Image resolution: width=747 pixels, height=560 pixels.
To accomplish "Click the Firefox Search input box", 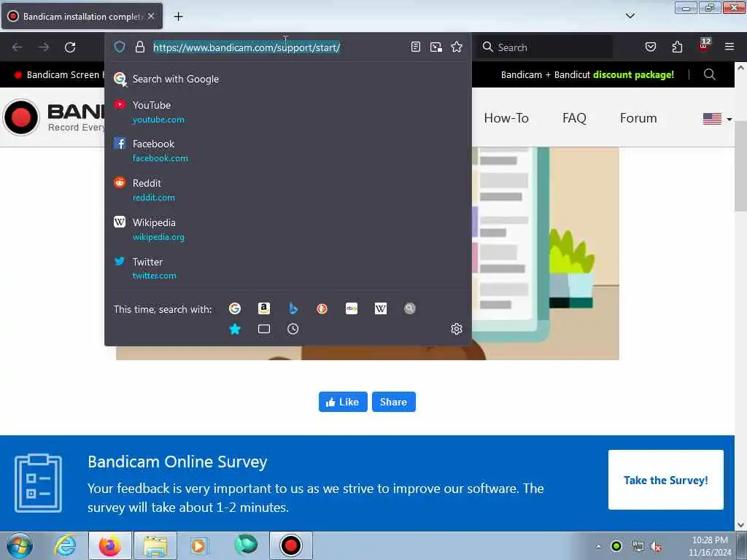I will point(544,47).
